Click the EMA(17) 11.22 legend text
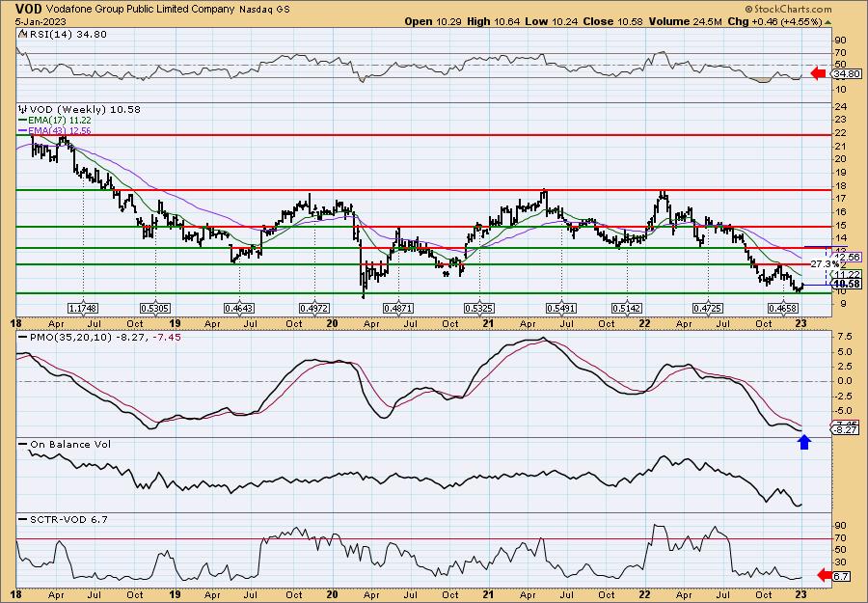This screenshot has height=603, width=868. (x=60, y=121)
